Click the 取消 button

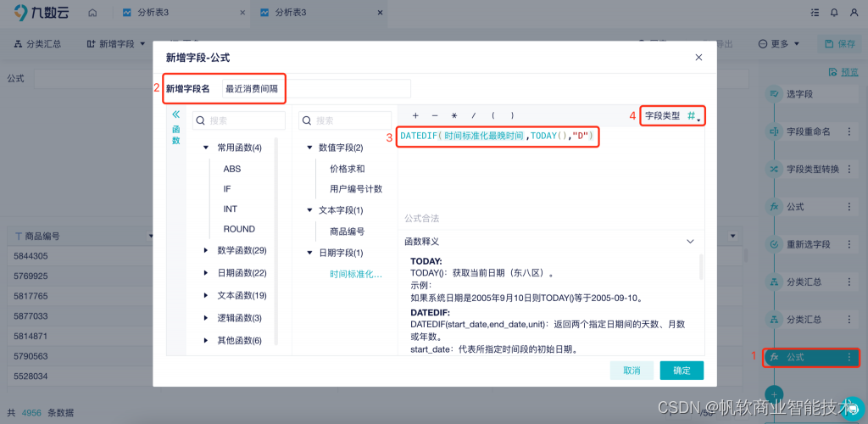point(632,371)
